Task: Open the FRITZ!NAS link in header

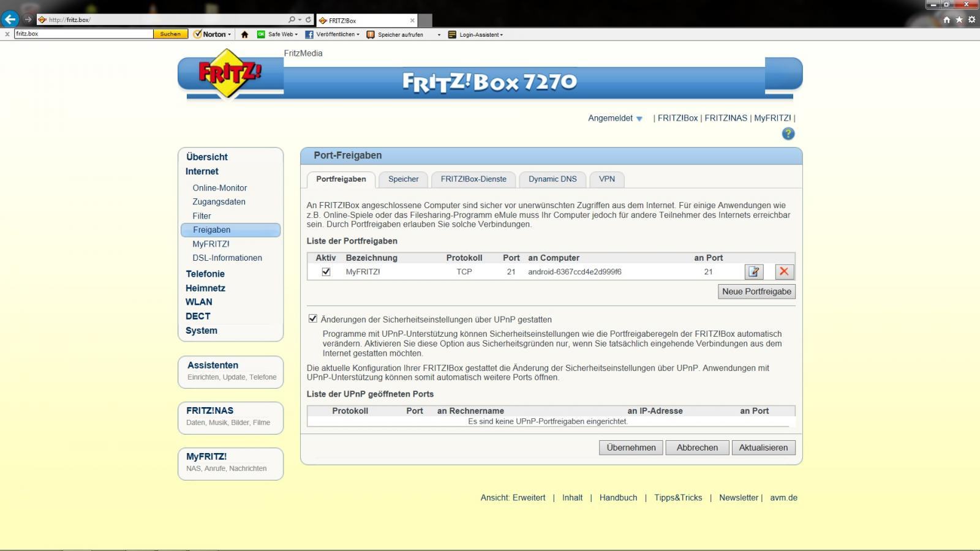Action: 726,118
